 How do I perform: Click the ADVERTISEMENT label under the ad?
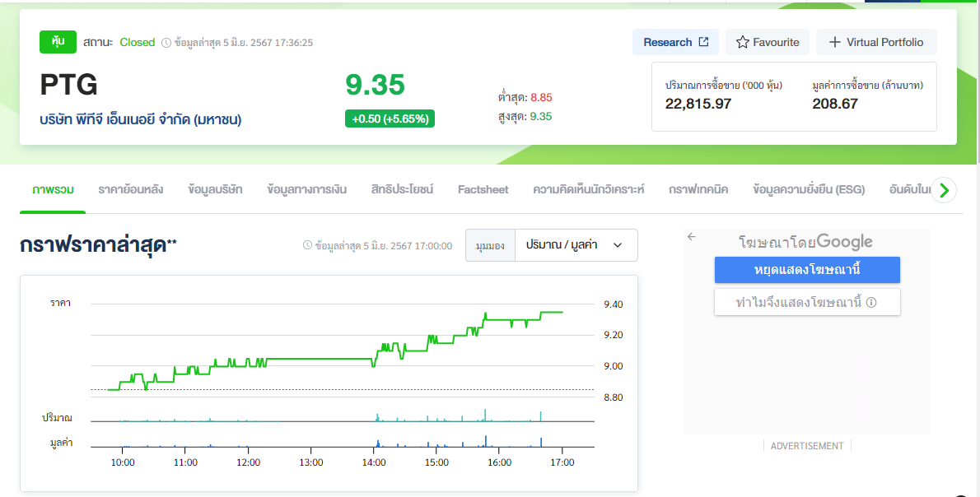click(x=807, y=446)
